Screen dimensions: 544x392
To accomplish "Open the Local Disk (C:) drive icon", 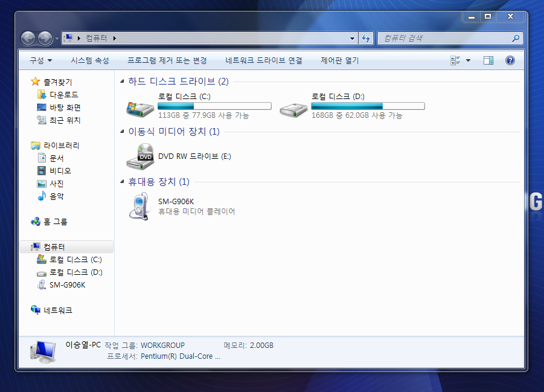I will (139, 106).
